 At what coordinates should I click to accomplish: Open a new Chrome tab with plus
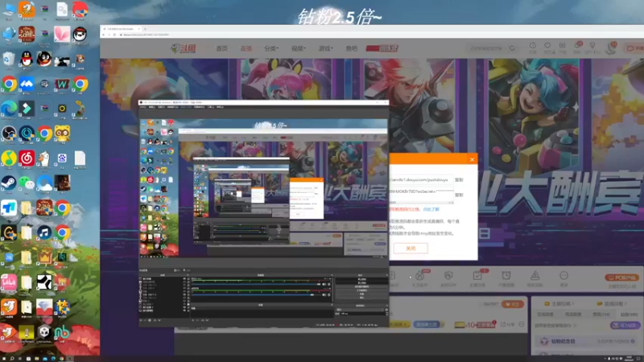click(x=145, y=29)
